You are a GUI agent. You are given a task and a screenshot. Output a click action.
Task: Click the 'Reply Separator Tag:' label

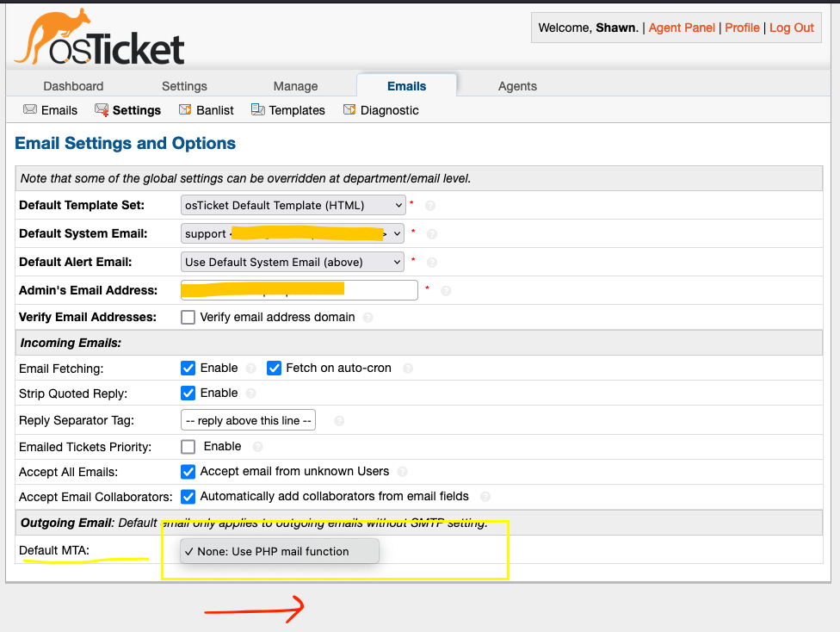tap(77, 421)
